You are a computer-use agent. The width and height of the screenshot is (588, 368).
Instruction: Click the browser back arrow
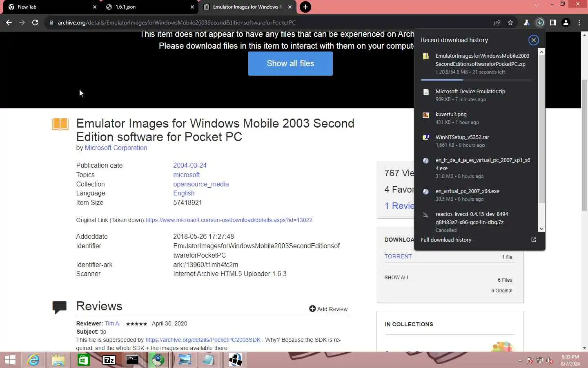point(9,22)
